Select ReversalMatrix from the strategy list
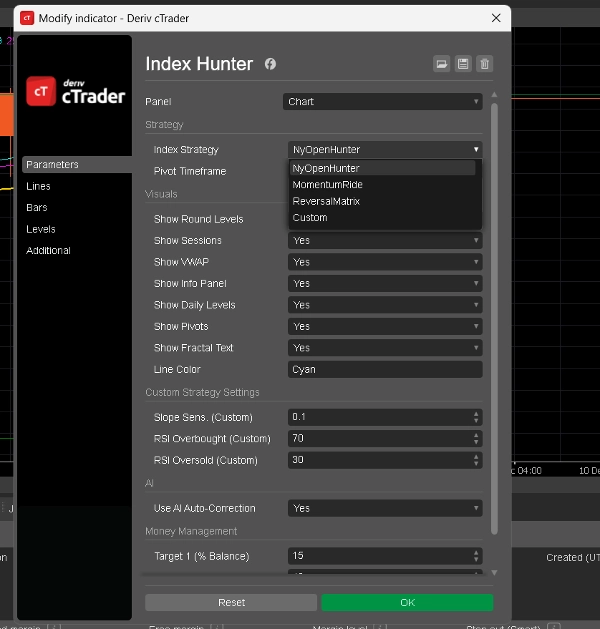The height and width of the screenshot is (629, 600). pos(383,201)
